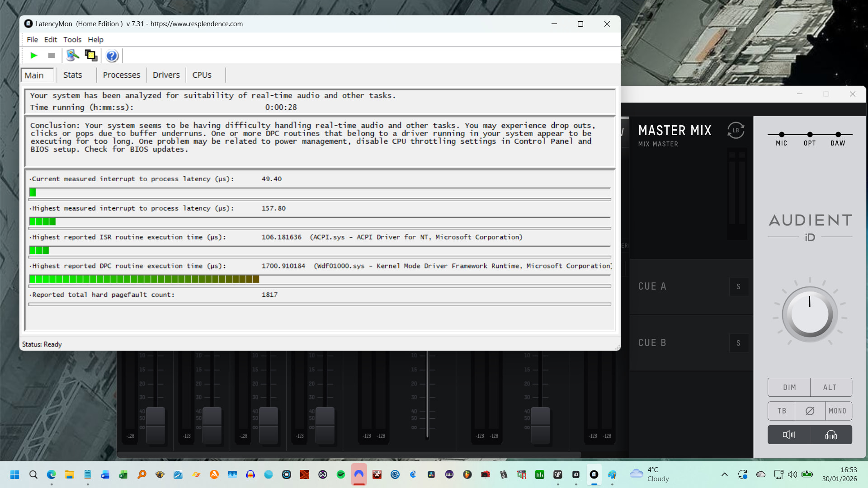Open Spotify from the taskbar
This screenshot has width=868, height=488.
pos(341,474)
